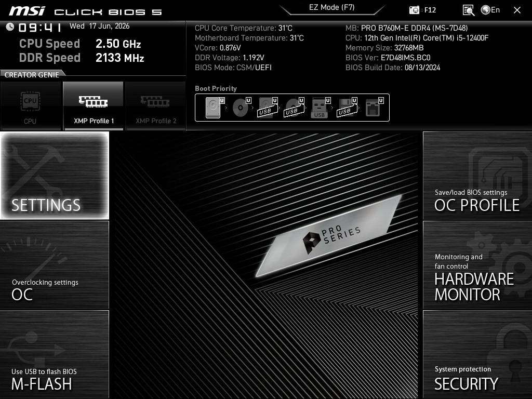Click the 09:41 system time display
Screen dimensions: 532x399
tap(39, 27)
